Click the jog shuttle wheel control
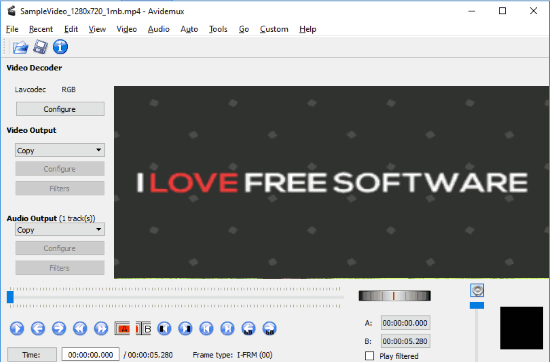Screen dimensions: 550x362 point(395,296)
